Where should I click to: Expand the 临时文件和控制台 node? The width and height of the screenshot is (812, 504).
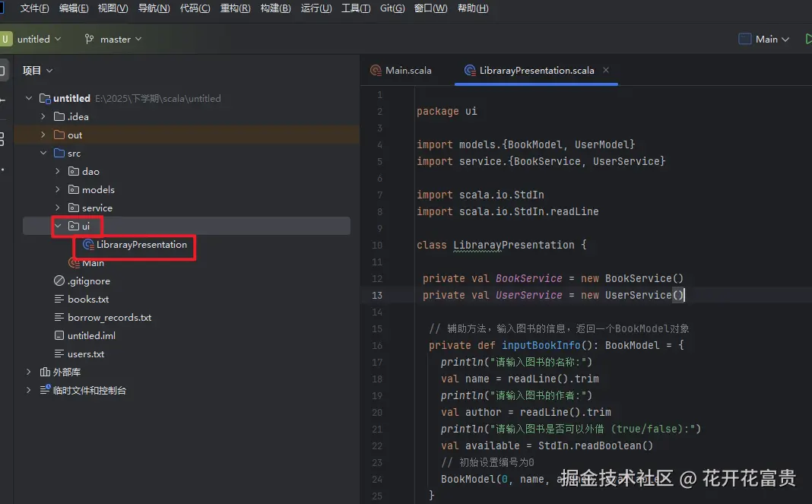pos(29,390)
